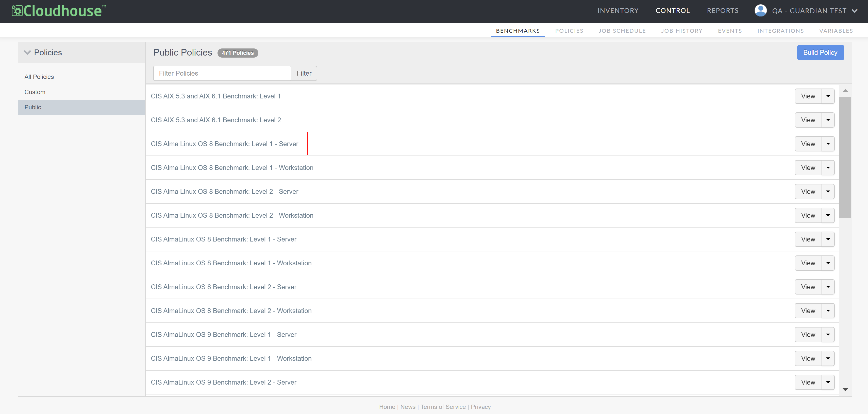The width and height of the screenshot is (868, 414).
Task: Open CIS Alma Linux OS 8 Level 1 - Workstation
Action: 232,168
